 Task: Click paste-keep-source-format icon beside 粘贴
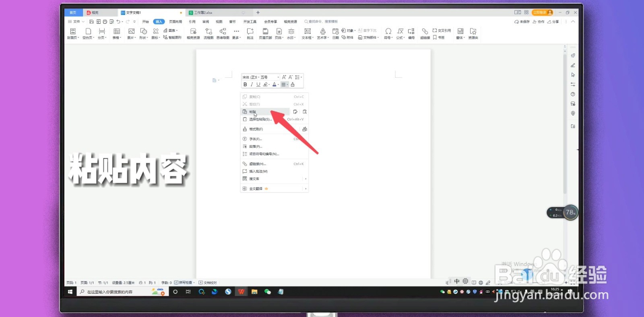(295, 112)
